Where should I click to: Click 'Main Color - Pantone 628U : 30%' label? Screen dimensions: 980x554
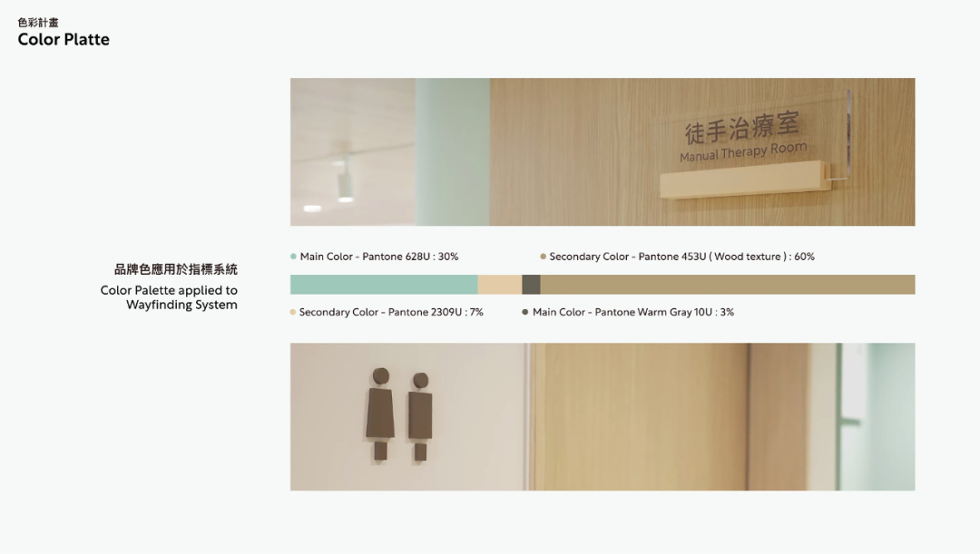[x=378, y=256]
